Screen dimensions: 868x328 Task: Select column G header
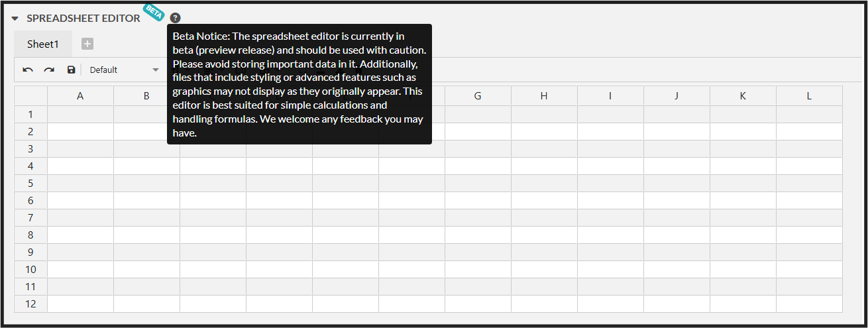click(x=478, y=96)
